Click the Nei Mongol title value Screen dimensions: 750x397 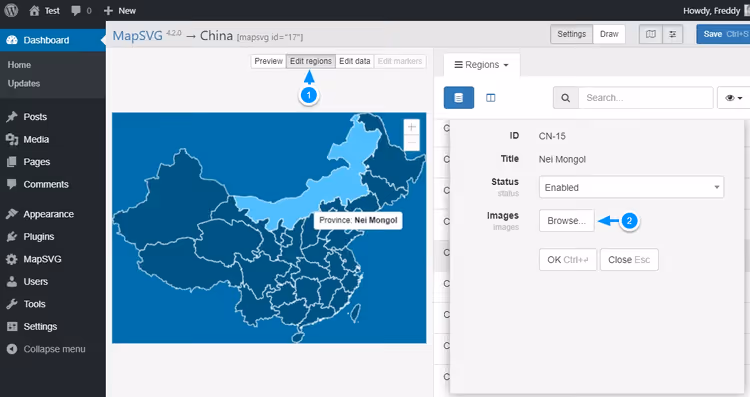coord(562,159)
